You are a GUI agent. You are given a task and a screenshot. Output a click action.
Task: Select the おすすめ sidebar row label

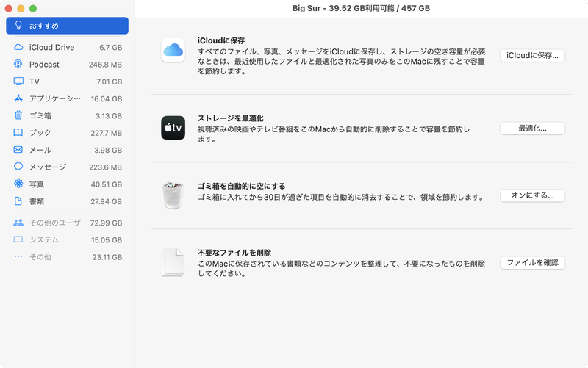click(44, 26)
